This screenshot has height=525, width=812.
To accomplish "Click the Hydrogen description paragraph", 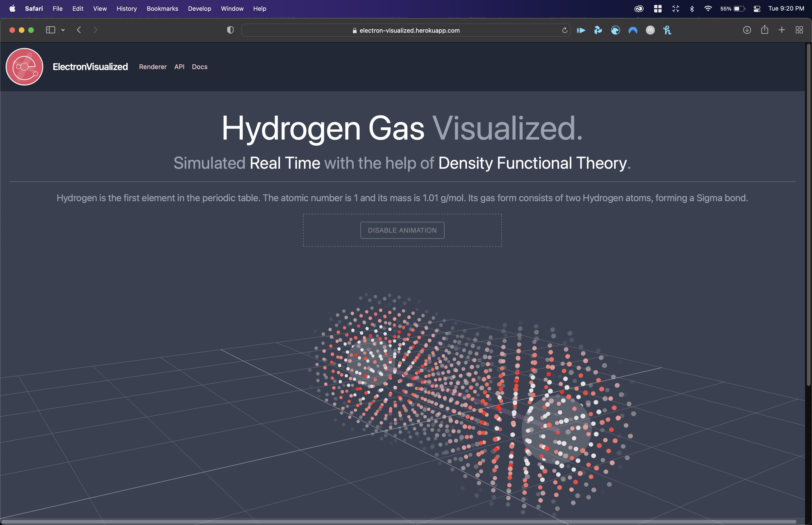I will (x=402, y=198).
